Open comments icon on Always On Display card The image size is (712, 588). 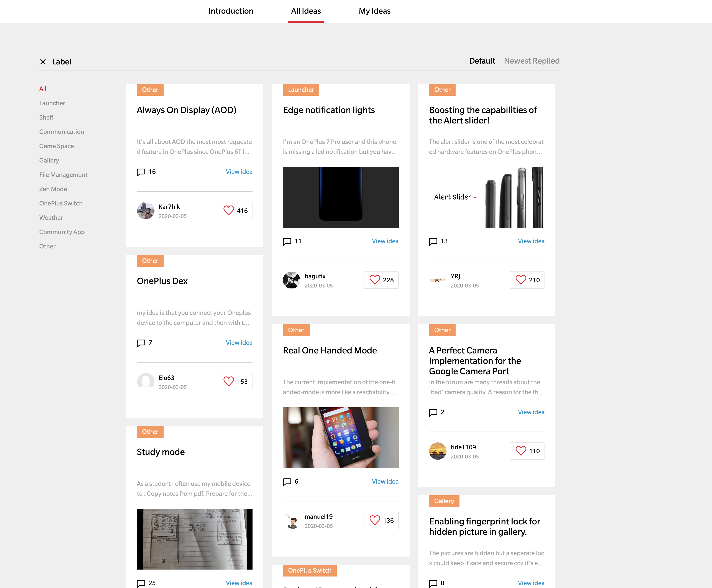[x=141, y=172]
